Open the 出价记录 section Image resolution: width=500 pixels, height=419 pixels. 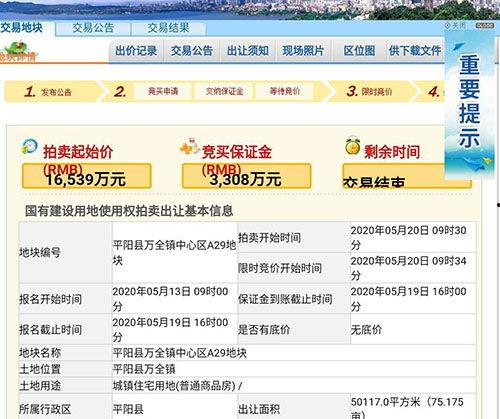coord(136,51)
